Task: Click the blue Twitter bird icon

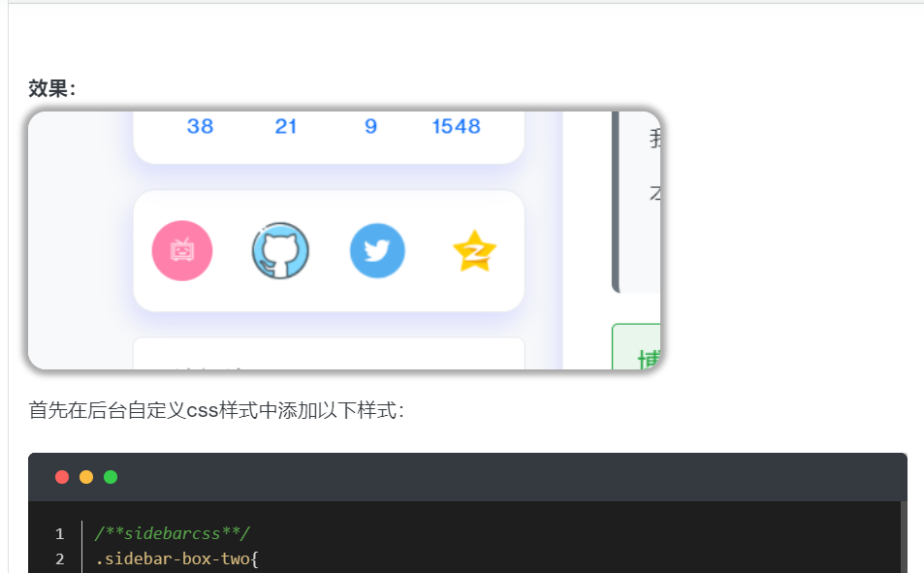Action: pyautogui.click(x=377, y=250)
